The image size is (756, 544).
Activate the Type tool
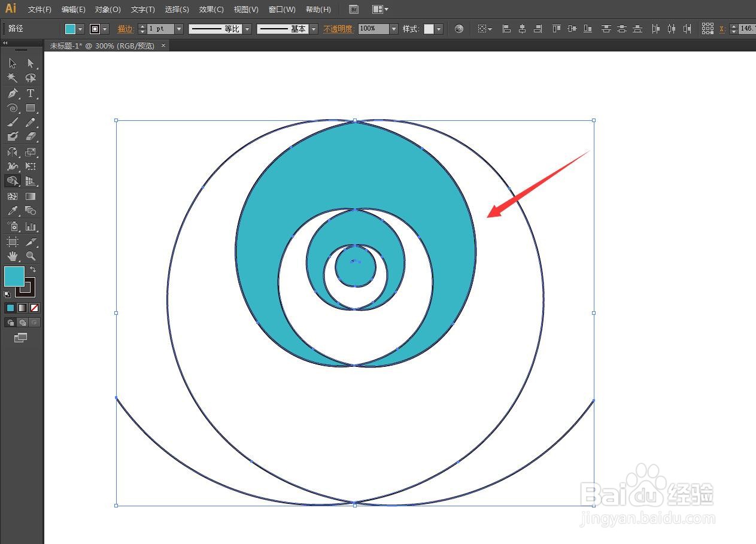pos(31,93)
